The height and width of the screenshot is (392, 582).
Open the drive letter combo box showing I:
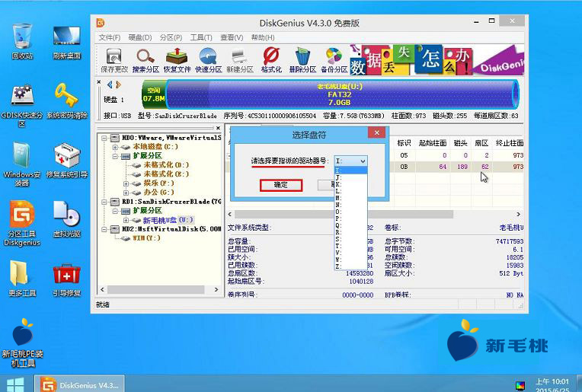pyautogui.click(x=350, y=161)
